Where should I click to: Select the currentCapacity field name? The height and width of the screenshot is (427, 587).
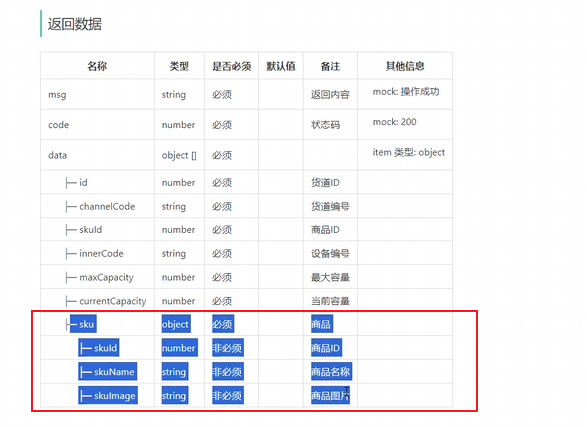tap(113, 301)
